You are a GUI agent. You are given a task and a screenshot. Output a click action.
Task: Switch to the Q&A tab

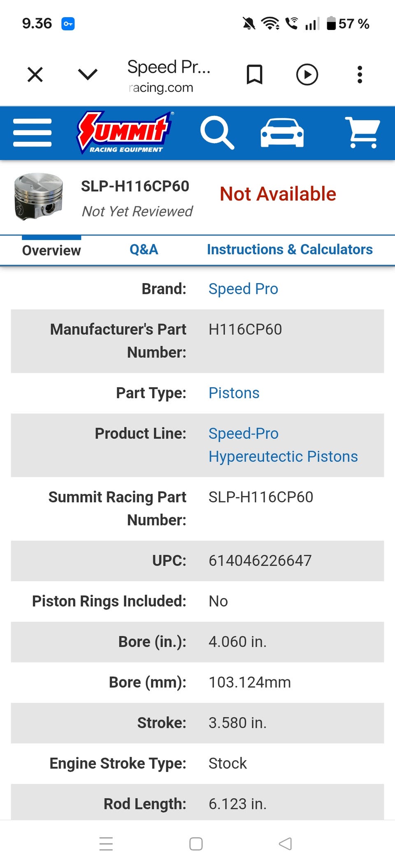click(x=144, y=249)
